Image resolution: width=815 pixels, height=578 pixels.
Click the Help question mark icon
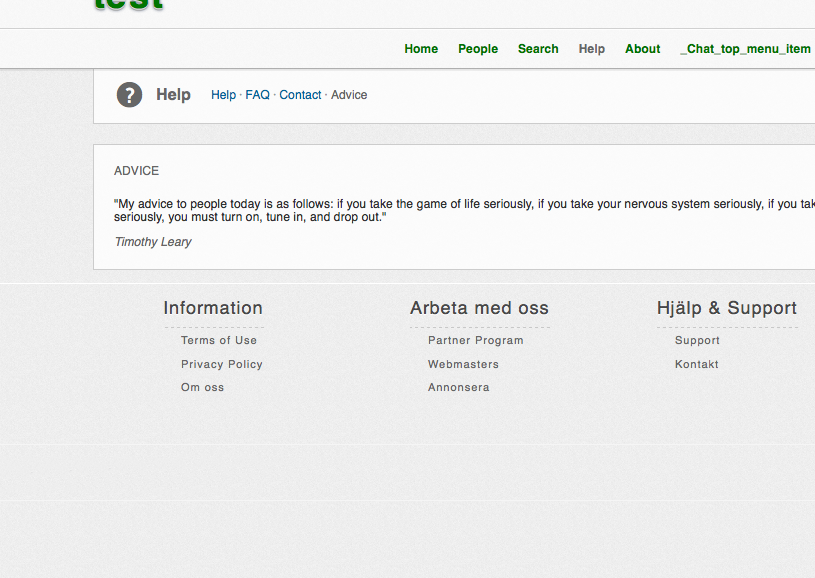pyautogui.click(x=129, y=95)
